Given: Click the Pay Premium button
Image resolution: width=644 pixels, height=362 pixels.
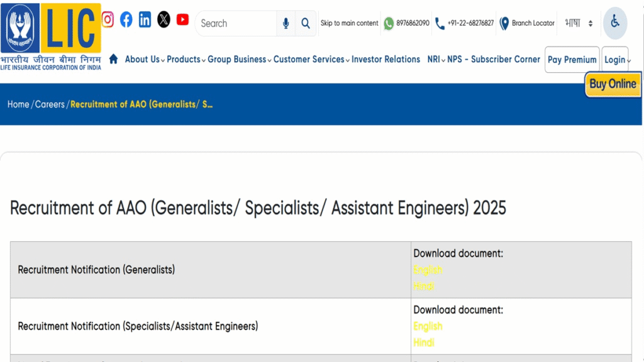Looking at the screenshot, I should [572, 60].
